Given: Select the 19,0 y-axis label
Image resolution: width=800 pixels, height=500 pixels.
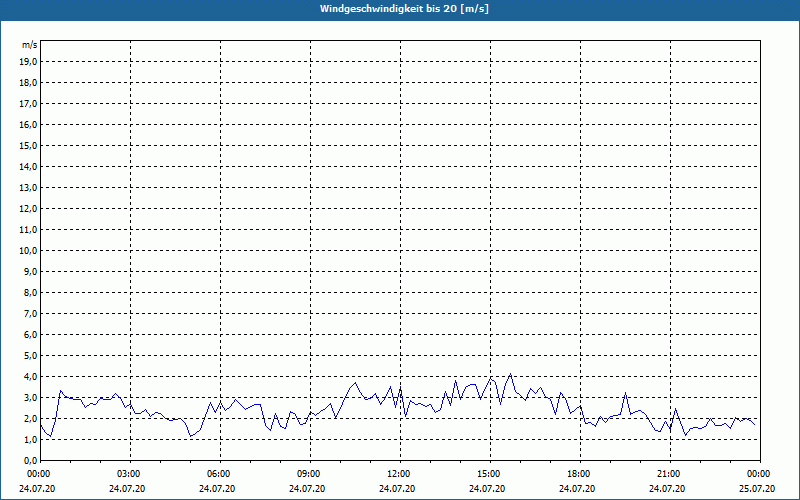Looking at the screenshot, I should pyautogui.click(x=29, y=61).
